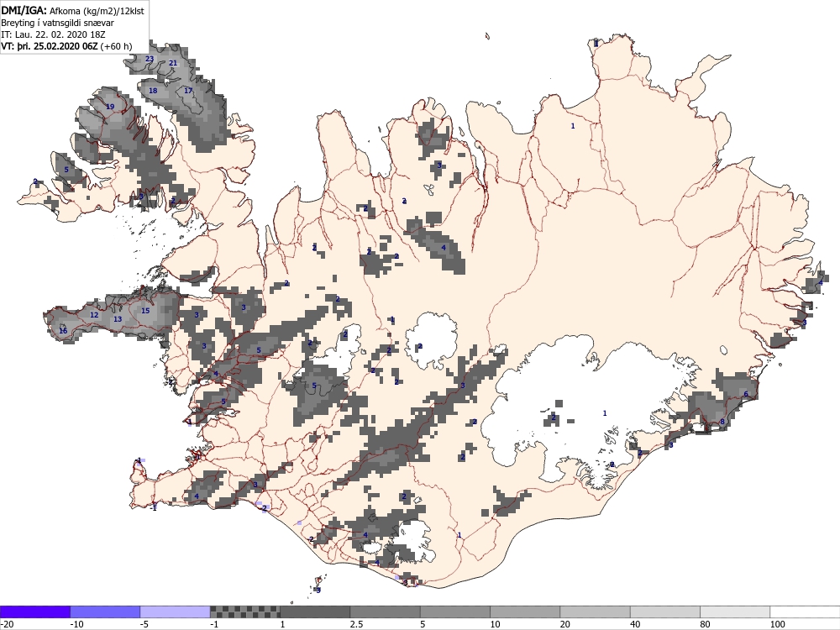The image size is (840, 630).
Task: Pick the pale lavender legend swatch from -5 to -1
Action: pos(176,612)
